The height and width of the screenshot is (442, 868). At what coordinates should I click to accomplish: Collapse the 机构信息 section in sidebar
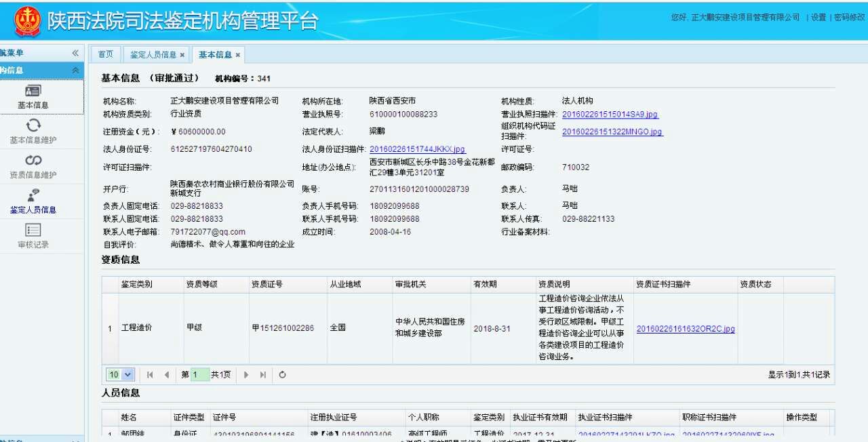pyautogui.click(x=75, y=71)
